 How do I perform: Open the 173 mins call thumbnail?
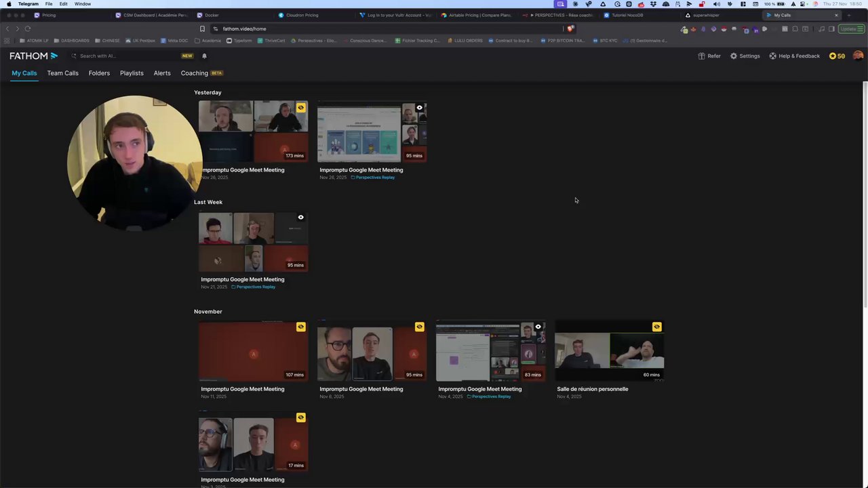253,131
